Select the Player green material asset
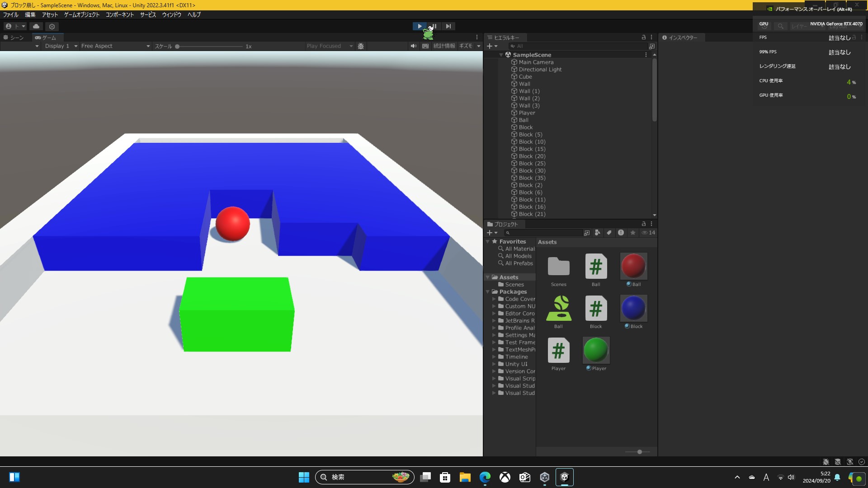 595,351
